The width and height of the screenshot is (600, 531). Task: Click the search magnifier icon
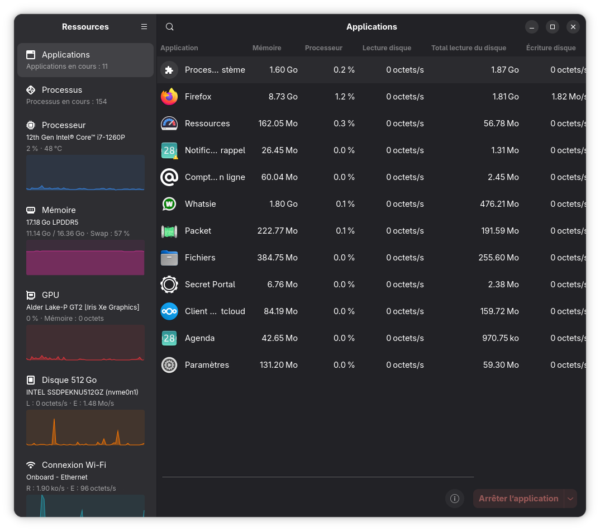pyautogui.click(x=170, y=27)
